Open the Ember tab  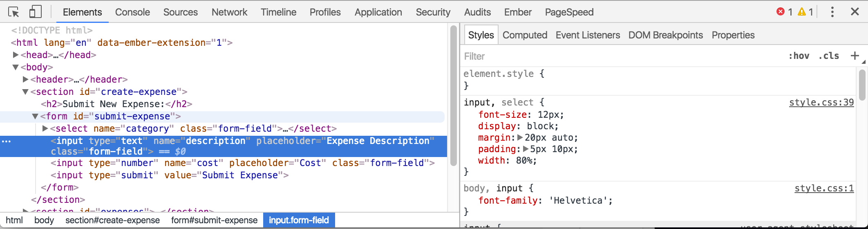tap(518, 12)
